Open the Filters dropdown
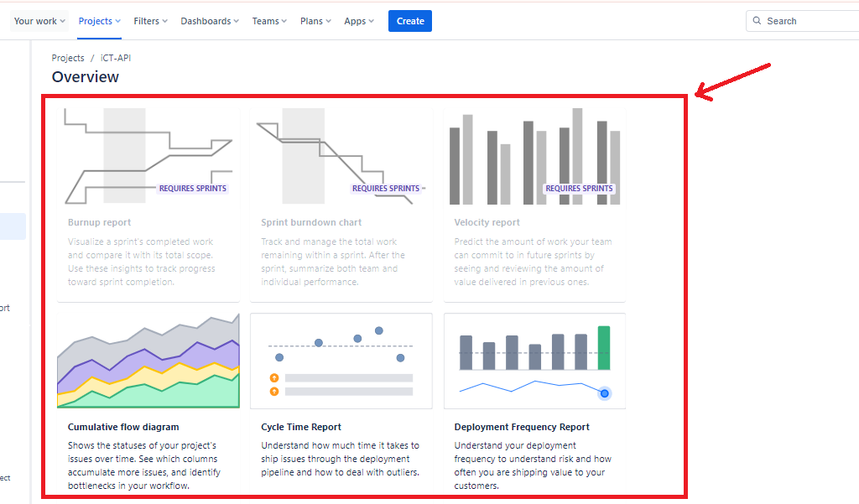This screenshot has height=504, width=859. click(150, 21)
